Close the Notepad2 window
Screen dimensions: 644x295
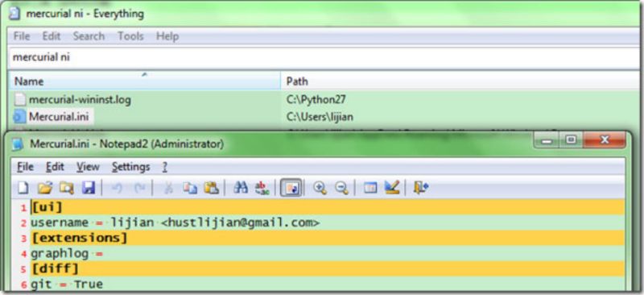click(x=605, y=140)
